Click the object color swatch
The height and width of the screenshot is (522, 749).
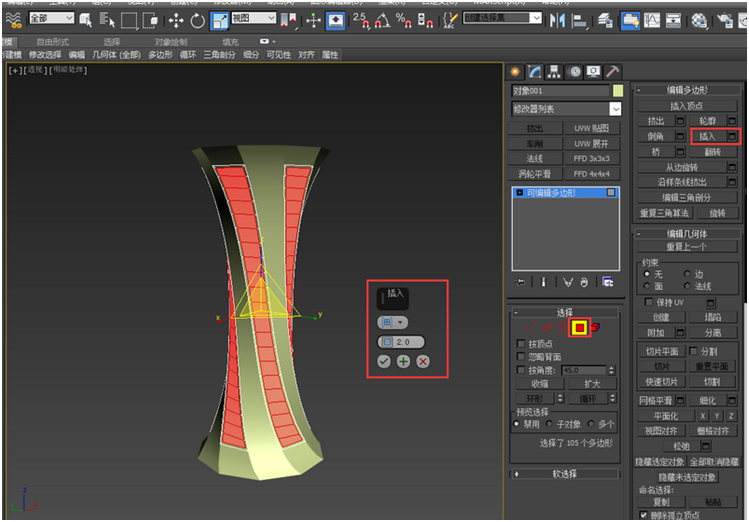coord(618,91)
